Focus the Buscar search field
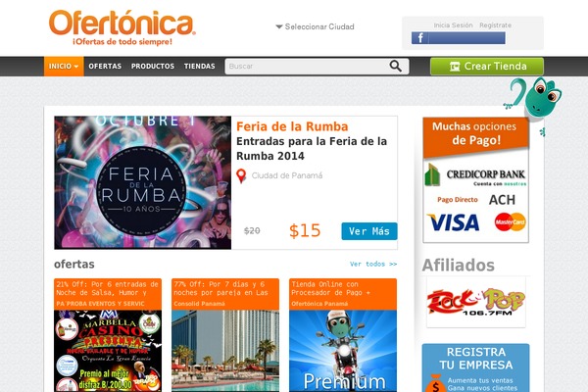The image size is (588, 392). pos(306,67)
